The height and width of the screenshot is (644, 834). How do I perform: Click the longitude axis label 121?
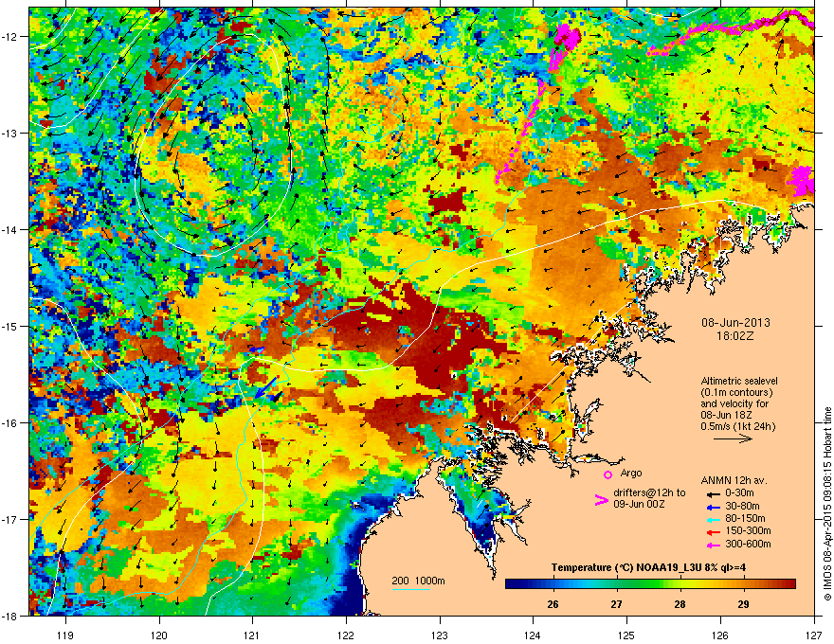click(252, 635)
